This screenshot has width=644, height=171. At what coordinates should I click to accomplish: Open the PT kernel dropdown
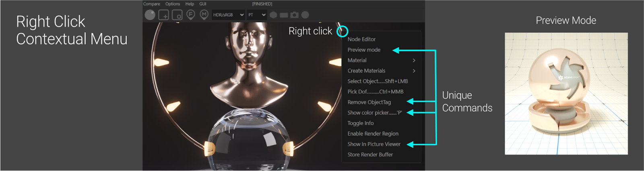[x=257, y=15]
